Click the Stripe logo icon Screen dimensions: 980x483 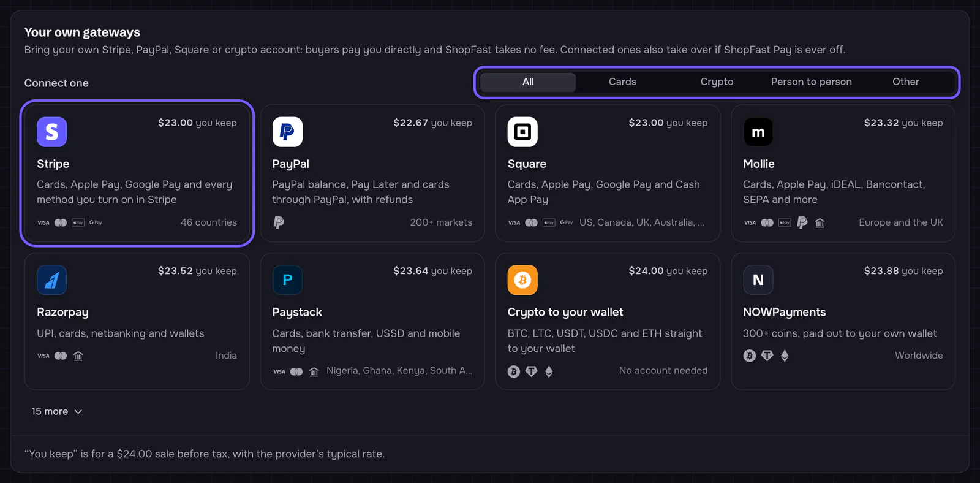[x=51, y=132]
